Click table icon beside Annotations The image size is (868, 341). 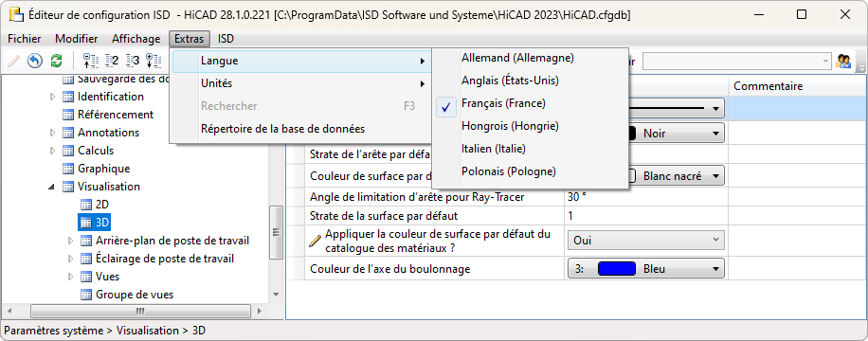coord(68,133)
